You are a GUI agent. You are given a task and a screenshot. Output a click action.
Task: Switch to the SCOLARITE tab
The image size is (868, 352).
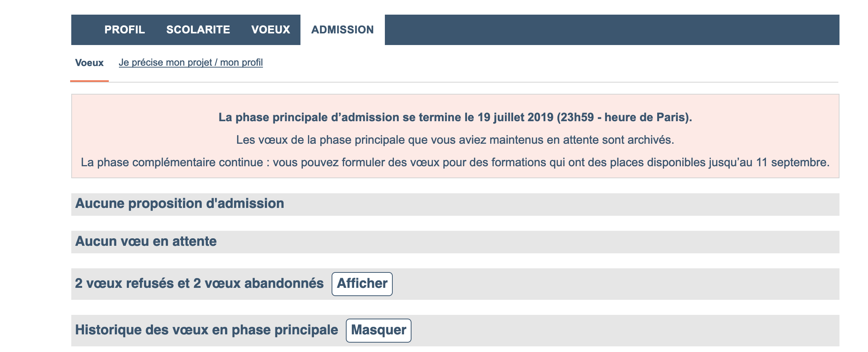pyautogui.click(x=198, y=30)
